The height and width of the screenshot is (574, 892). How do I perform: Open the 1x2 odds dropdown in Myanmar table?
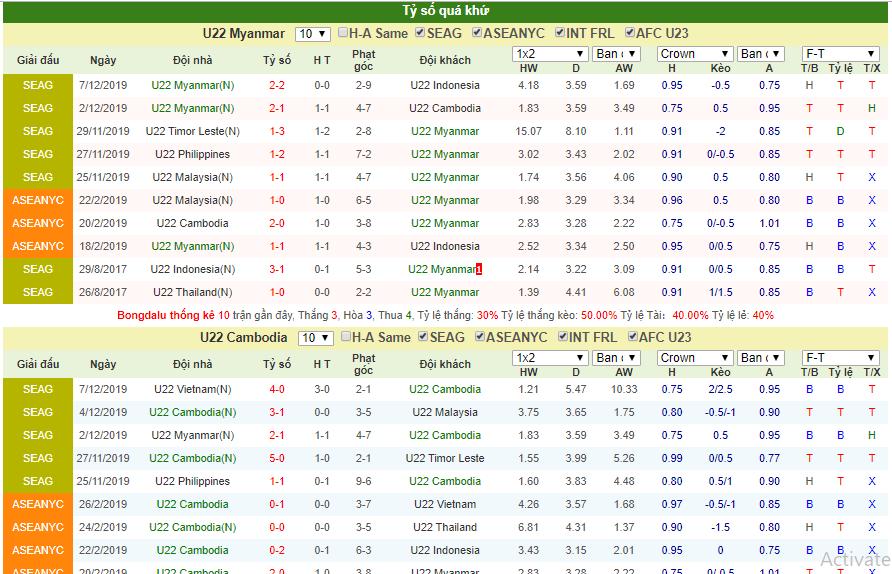550,54
